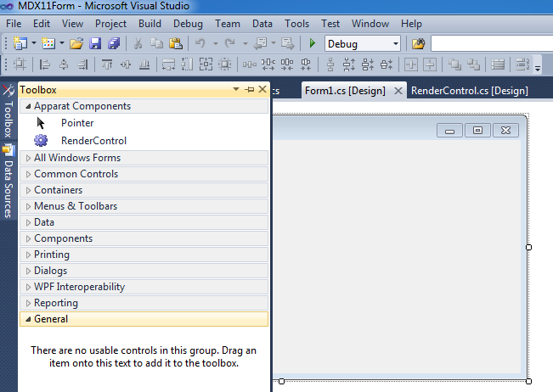Expand the Reporting toolbox group
This screenshot has width=553, height=392.
[x=28, y=303]
